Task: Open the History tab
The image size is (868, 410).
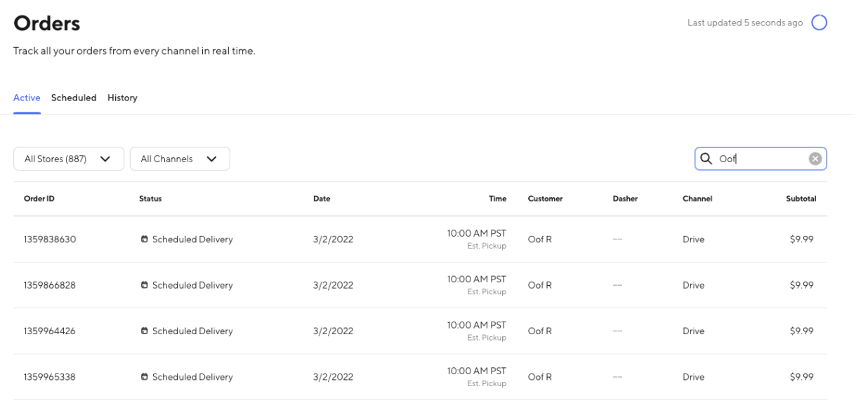Action: 122,98
